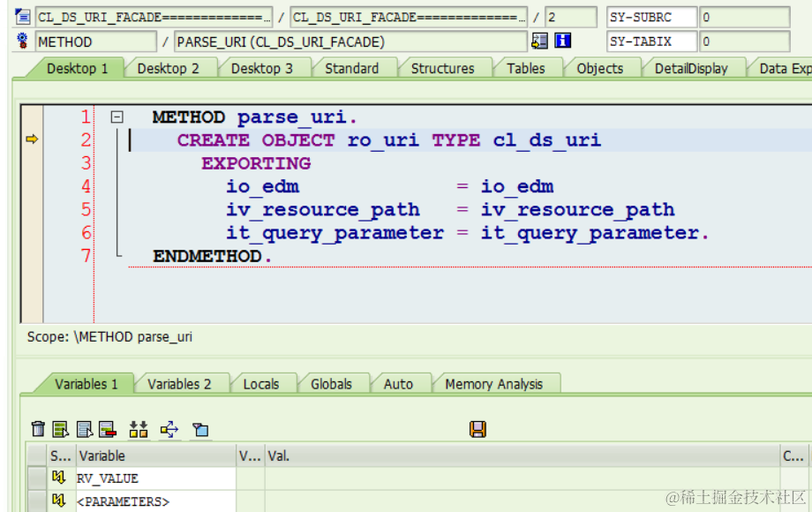Screen dimensions: 812x512
Task: Click the S... status column header
Action: point(61,456)
